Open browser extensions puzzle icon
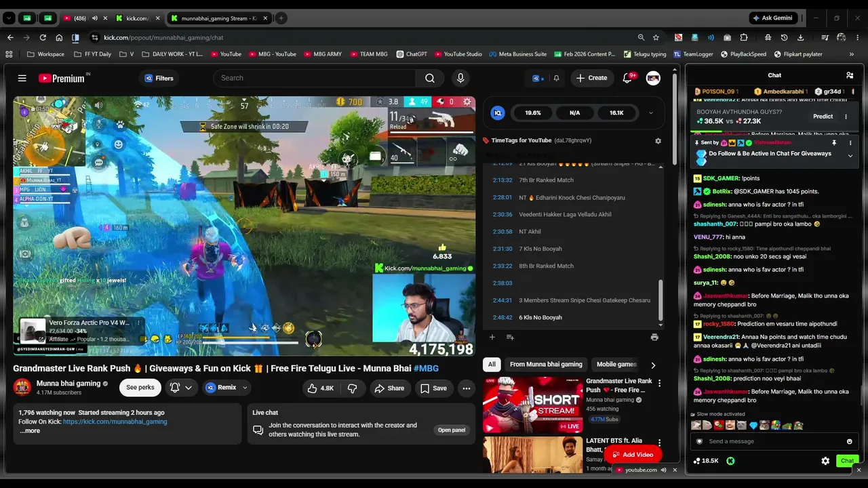868x488 pixels. [x=744, y=37]
